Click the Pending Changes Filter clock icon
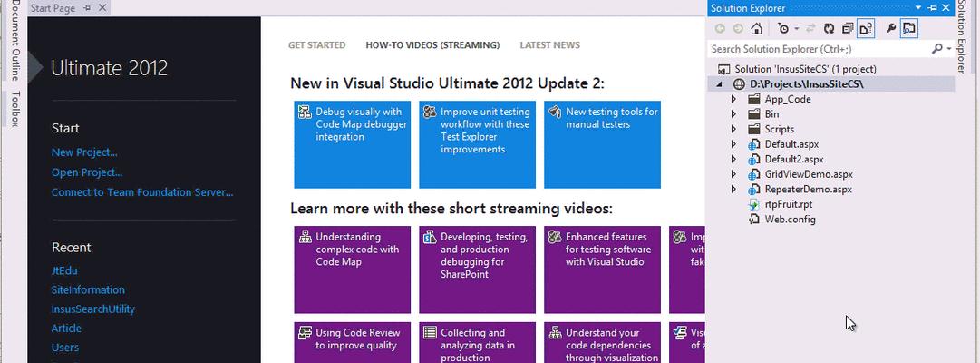Screen dimensions: 980x363 (x=783, y=28)
